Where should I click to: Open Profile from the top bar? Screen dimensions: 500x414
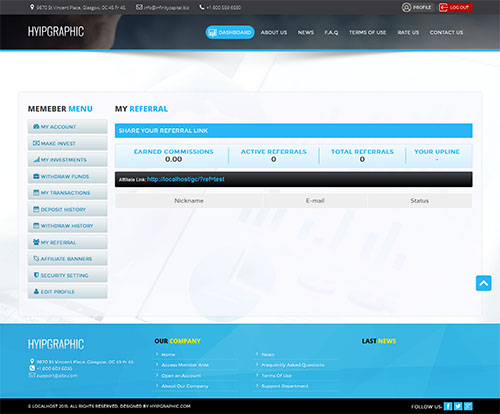pyautogui.click(x=417, y=7)
